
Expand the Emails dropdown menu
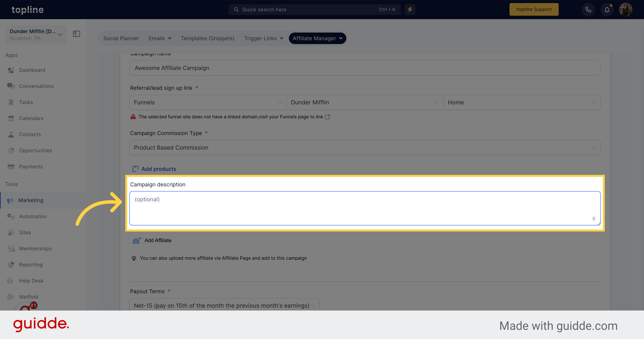click(159, 38)
